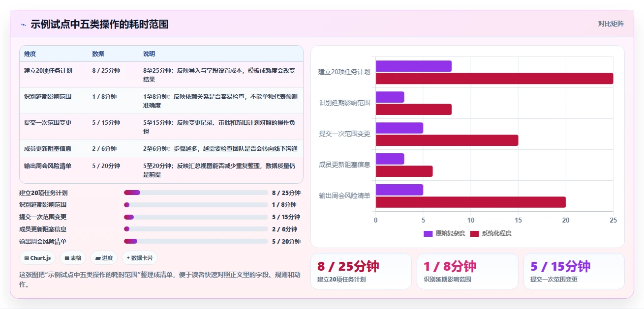The image size is (644, 309).
Task: Click the red bar for 识别延期影响范围
Action: (414, 110)
